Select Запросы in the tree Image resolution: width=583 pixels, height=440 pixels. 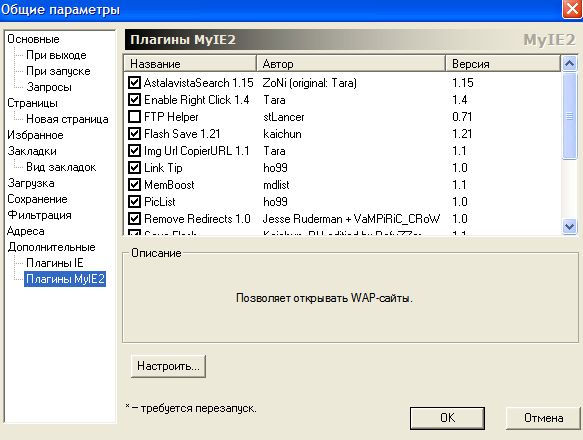pyautogui.click(x=49, y=87)
